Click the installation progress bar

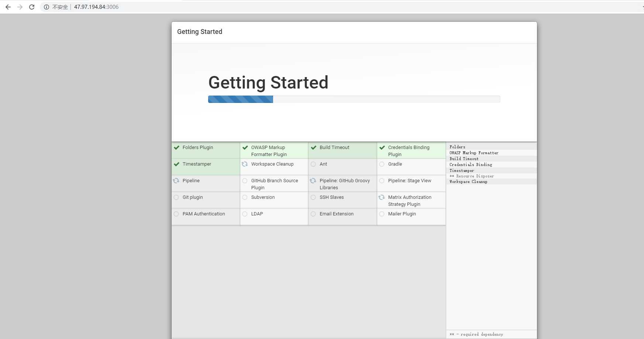click(x=354, y=99)
